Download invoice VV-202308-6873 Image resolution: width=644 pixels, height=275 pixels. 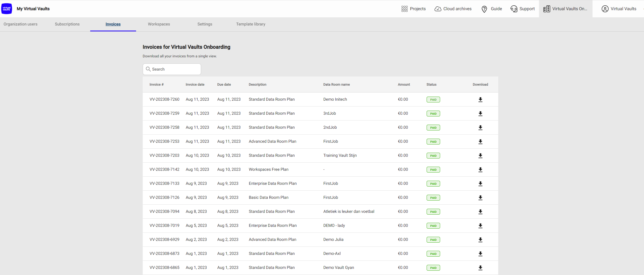tap(480, 254)
